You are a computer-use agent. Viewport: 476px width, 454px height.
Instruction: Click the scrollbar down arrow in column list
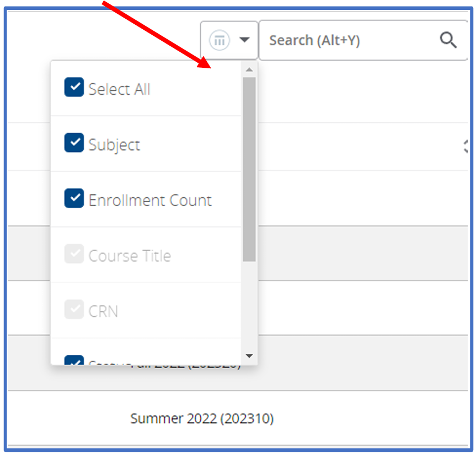pos(249,356)
